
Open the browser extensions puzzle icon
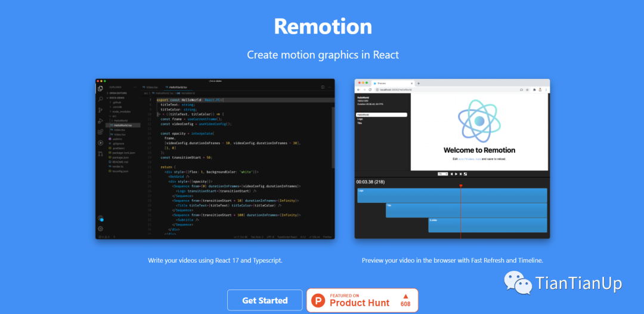tap(534, 90)
